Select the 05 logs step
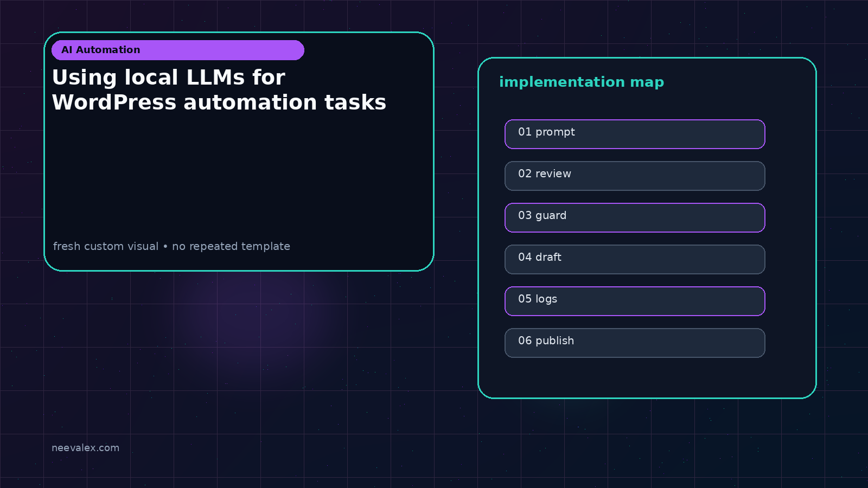This screenshot has width=868, height=488. click(635, 301)
